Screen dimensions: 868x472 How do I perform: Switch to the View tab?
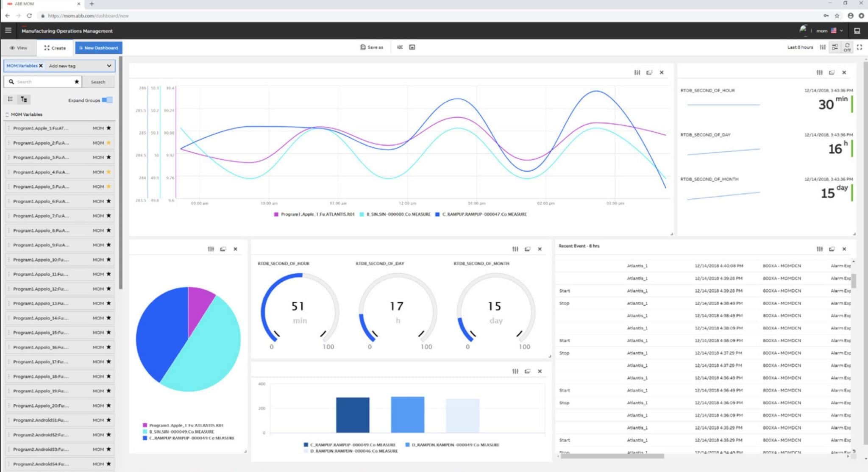[x=19, y=48]
